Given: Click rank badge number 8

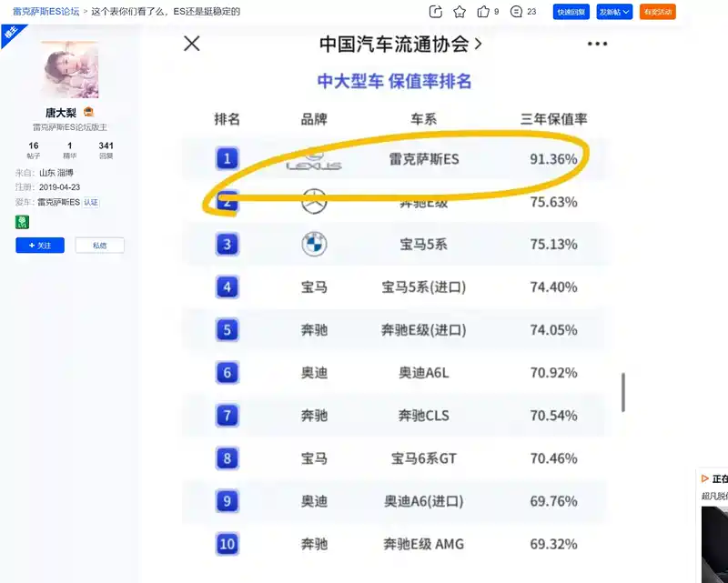Looking at the screenshot, I should [227, 458].
